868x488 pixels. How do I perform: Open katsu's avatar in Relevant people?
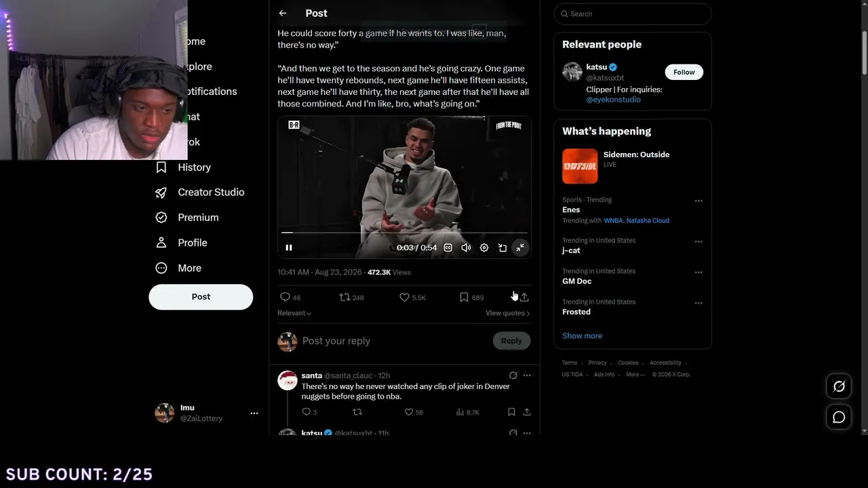pyautogui.click(x=572, y=73)
